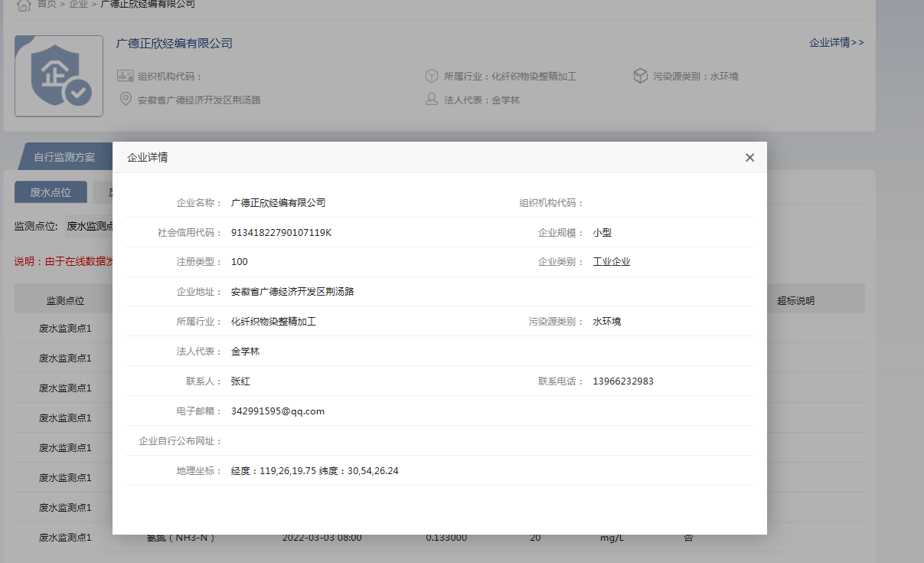Screen dimensions: 924x563
Task: Click the 注册类型 value 100
Action: pos(240,262)
